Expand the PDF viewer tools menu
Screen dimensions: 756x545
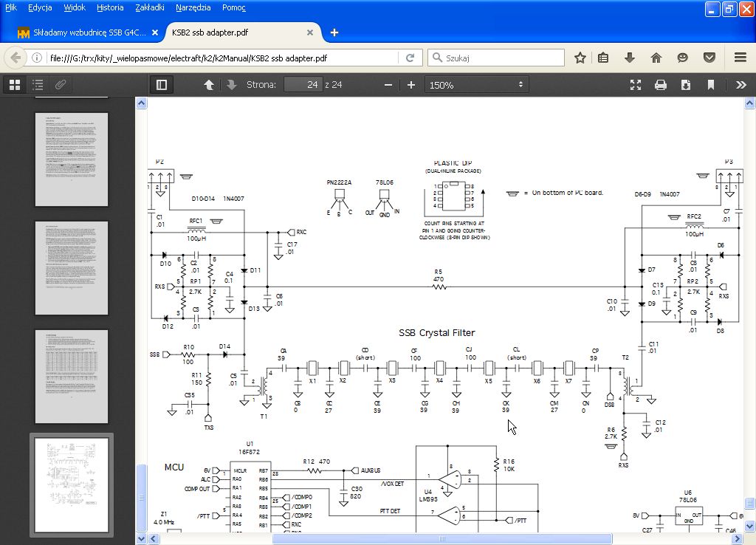point(740,85)
